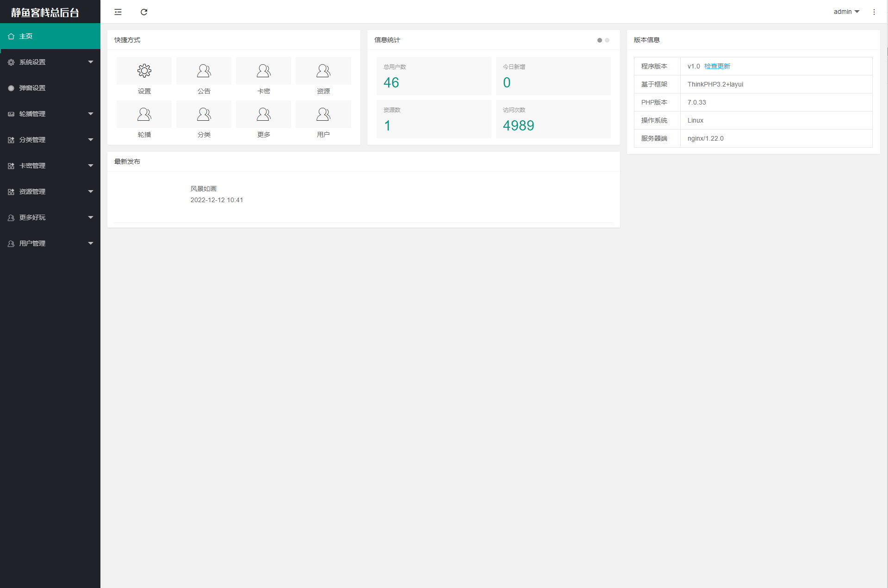Toggle the sidebar collapse icon

tap(118, 12)
